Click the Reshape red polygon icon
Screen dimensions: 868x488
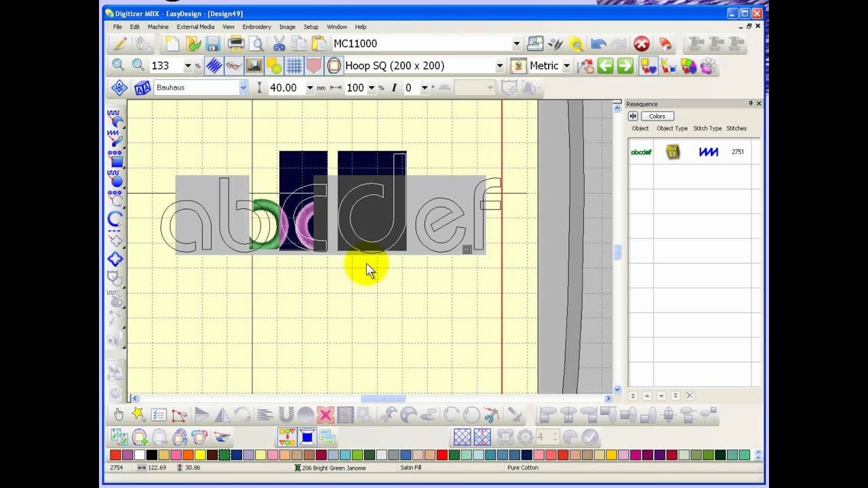pos(179,415)
